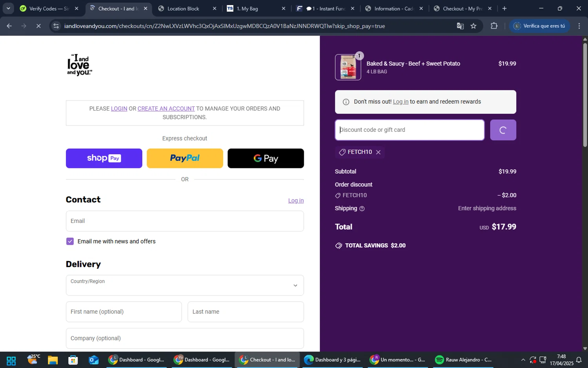Open the weather widget showing 25°C
Image resolution: width=588 pixels, height=368 pixels.
[34, 359]
